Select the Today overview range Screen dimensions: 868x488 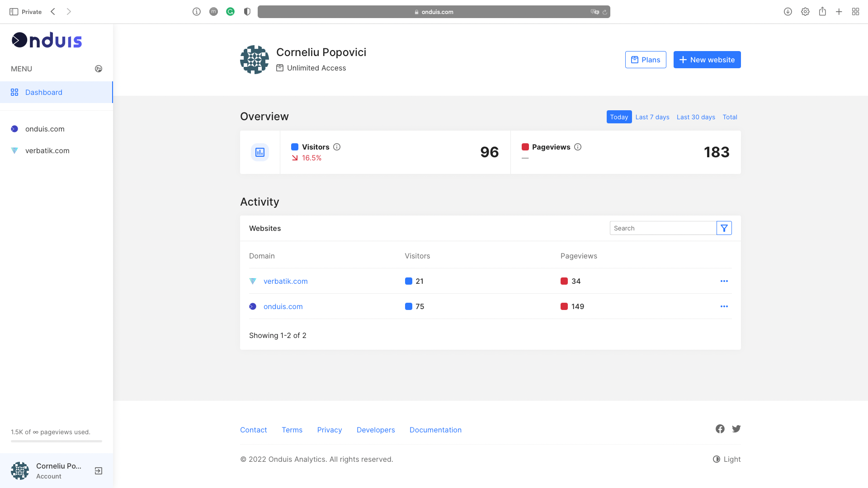pyautogui.click(x=619, y=117)
